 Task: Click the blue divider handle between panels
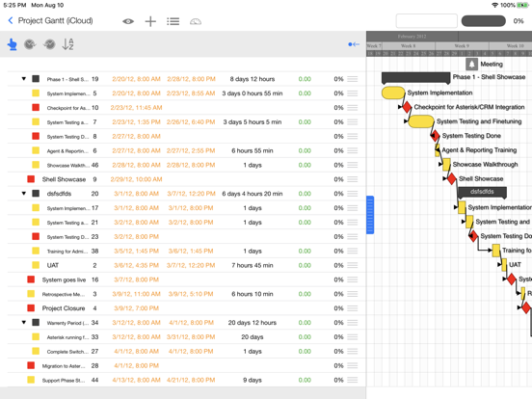(370, 215)
